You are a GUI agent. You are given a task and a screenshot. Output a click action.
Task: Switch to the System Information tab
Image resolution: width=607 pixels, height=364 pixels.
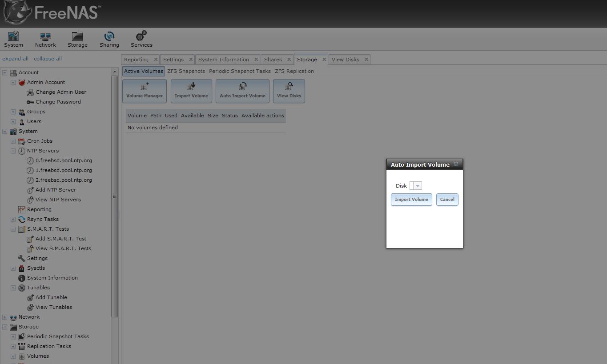224,60
